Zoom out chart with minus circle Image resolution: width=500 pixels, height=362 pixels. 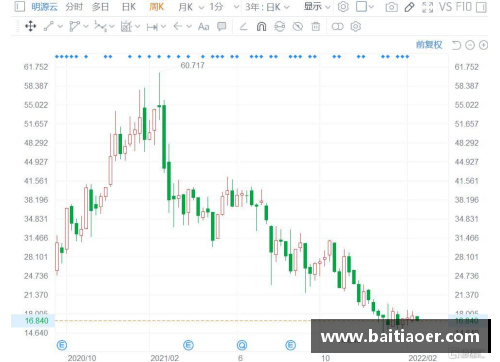470,45
